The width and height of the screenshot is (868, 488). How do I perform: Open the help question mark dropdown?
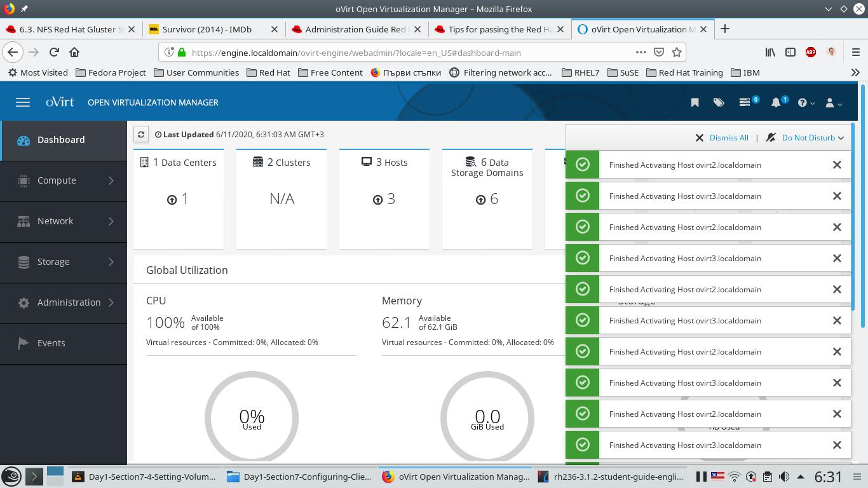(805, 102)
